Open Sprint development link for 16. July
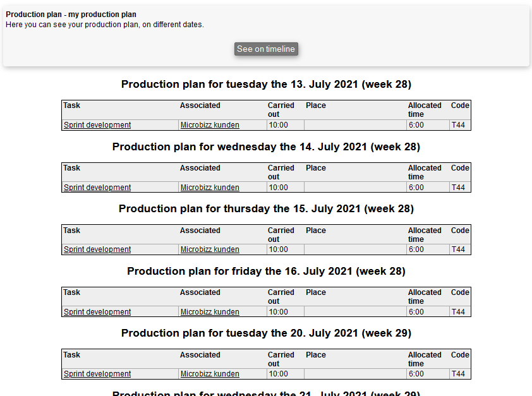Viewport: 532px width, 396px height. [x=97, y=312]
